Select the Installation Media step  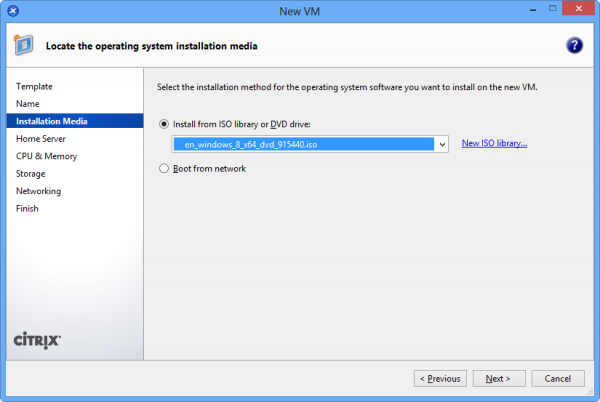click(75, 121)
